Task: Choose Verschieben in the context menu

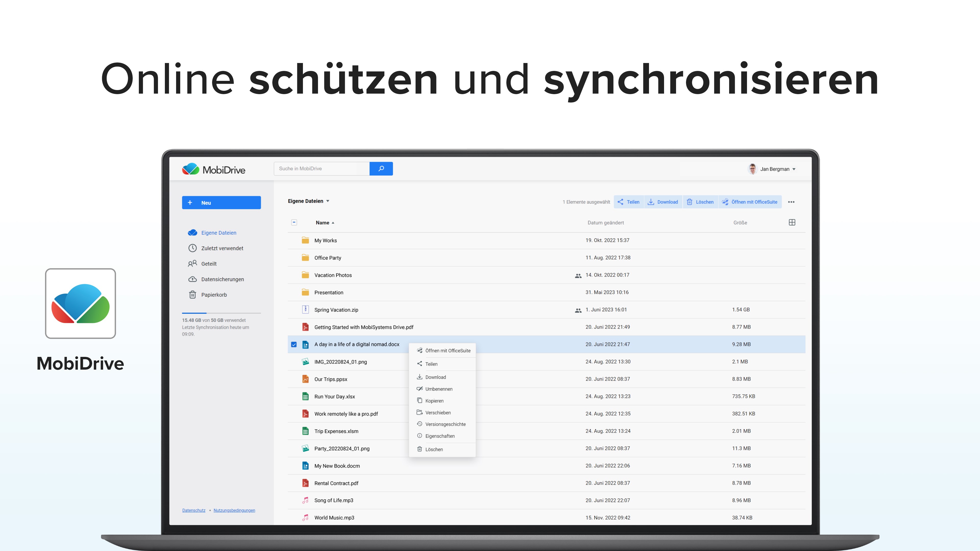Action: point(443,412)
